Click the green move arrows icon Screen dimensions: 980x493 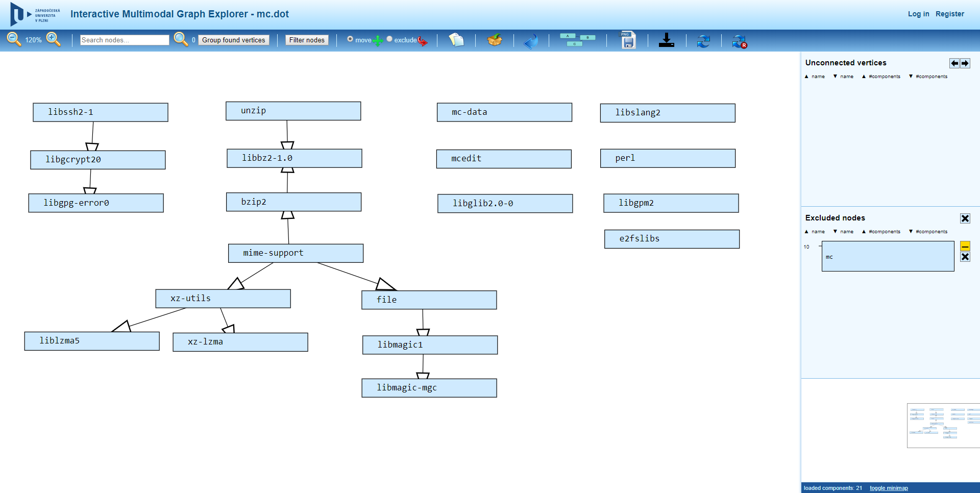pyautogui.click(x=378, y=41)
